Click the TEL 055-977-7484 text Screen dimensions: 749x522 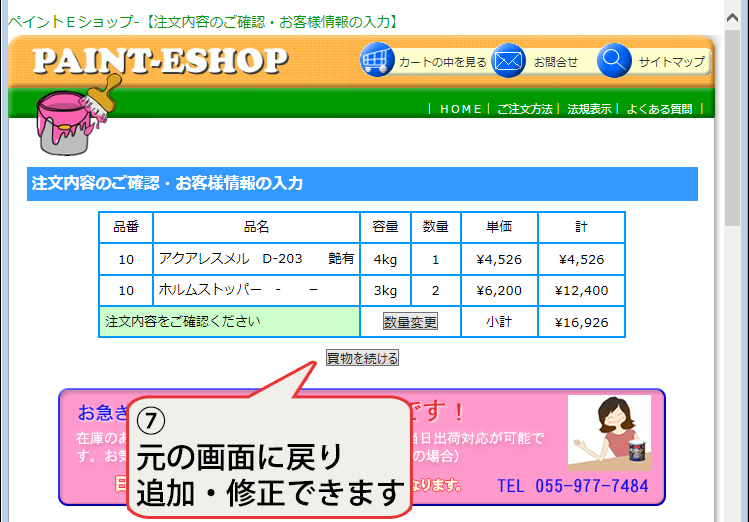point(573,486)
